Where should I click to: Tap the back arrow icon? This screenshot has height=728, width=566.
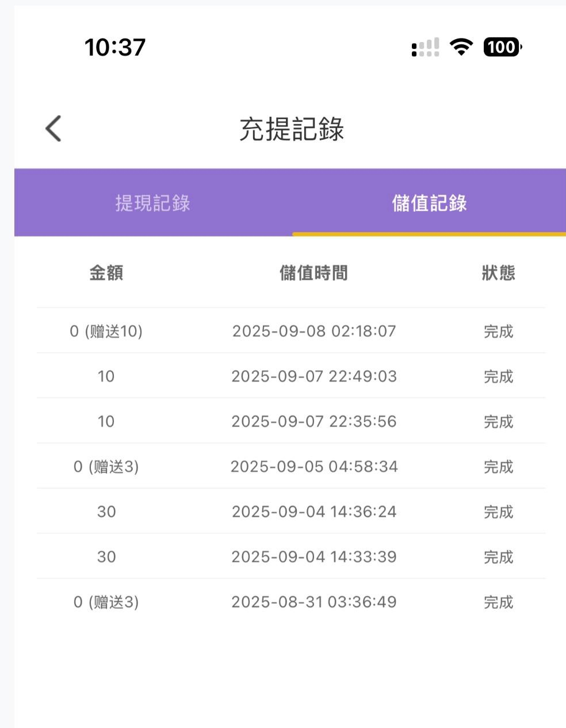[x=53, y=128]
